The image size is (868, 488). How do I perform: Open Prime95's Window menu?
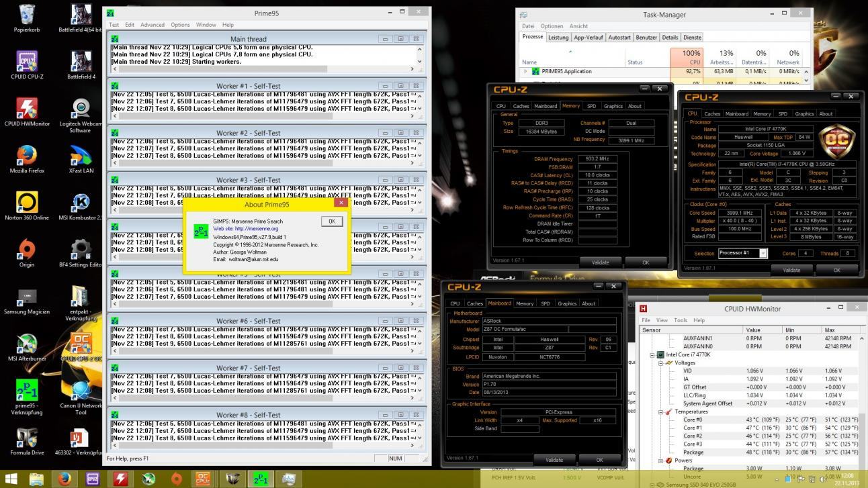point(206,25)
